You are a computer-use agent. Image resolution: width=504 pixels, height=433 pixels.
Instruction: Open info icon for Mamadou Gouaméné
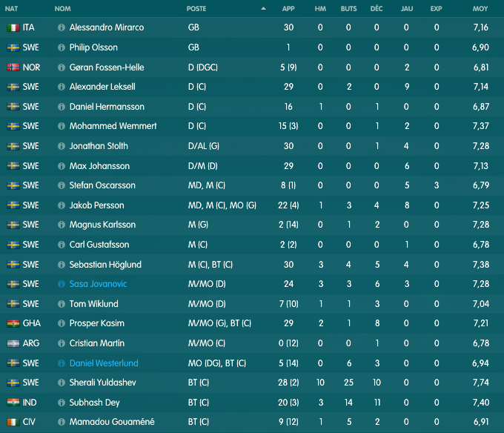(62, 422)
